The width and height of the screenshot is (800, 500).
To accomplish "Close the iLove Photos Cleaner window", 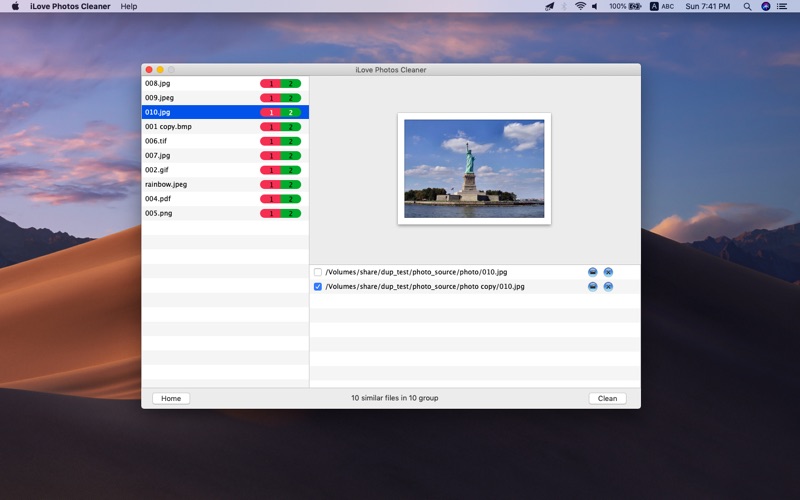I will pos(149,69).
